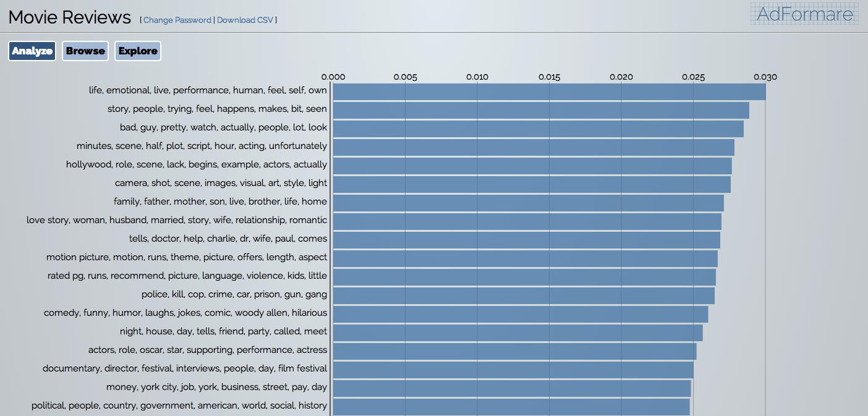Click label 'night, house, day, tells, friend, party, called, meet'

[223, 331]
